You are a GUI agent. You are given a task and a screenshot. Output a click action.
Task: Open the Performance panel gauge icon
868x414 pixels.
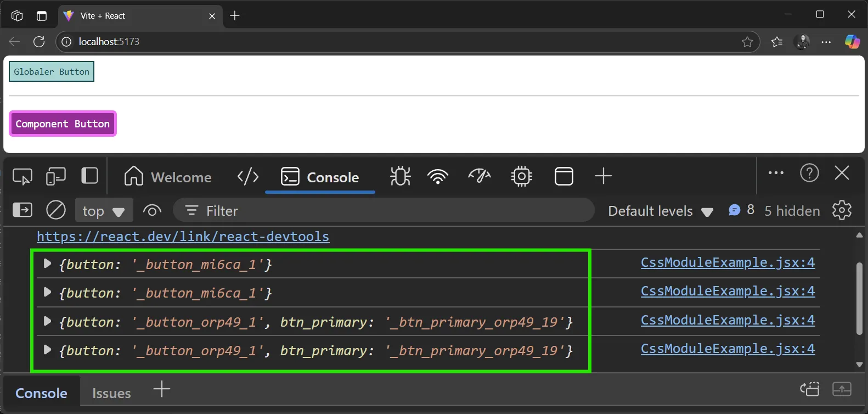[x=480, y=176]
